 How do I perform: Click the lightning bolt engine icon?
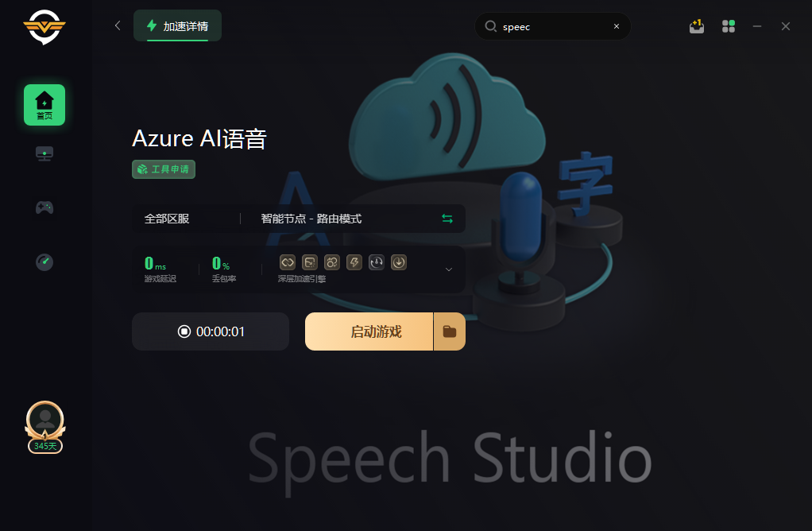click(354, 262)
